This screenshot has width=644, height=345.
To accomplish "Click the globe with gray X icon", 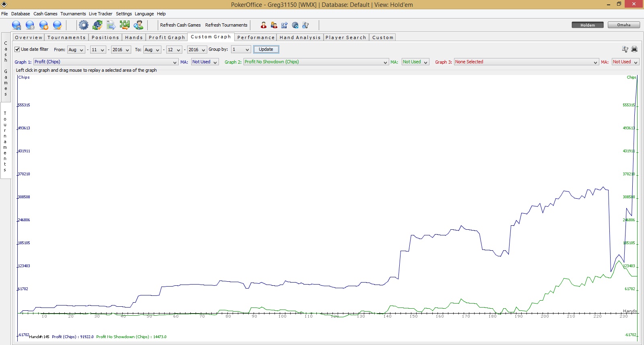I will point(30,25).
